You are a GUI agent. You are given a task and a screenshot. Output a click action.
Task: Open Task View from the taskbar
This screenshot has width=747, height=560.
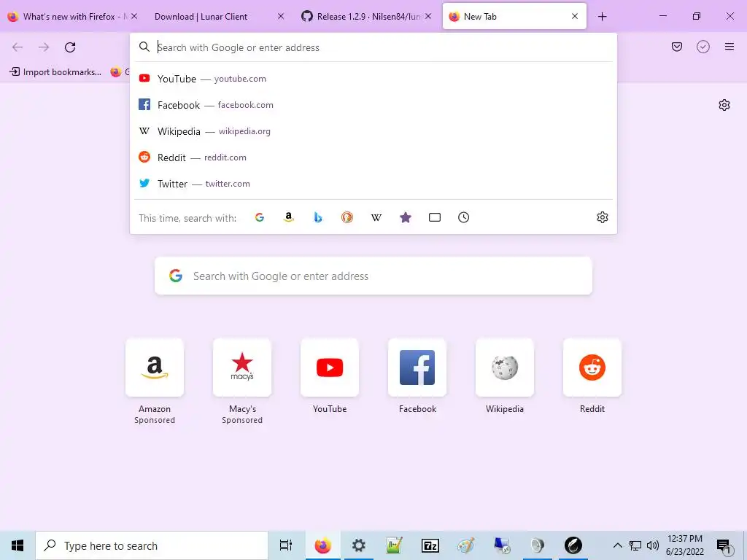coord(286,545)
